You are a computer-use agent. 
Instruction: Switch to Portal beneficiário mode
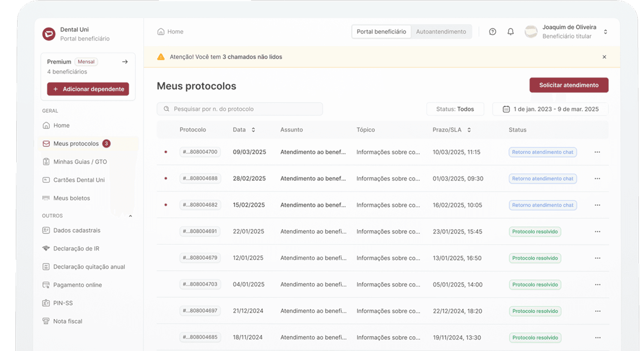[x=381, y=32]
